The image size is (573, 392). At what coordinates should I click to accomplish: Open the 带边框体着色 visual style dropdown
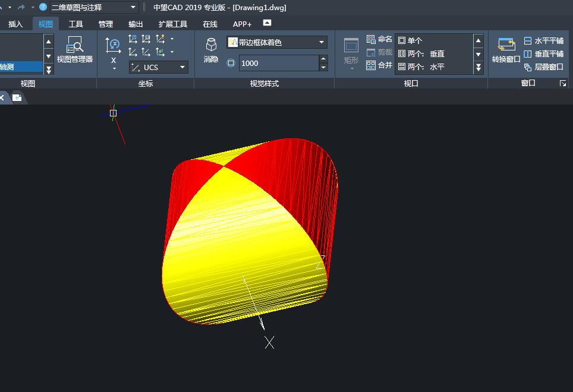pos(322,42)
